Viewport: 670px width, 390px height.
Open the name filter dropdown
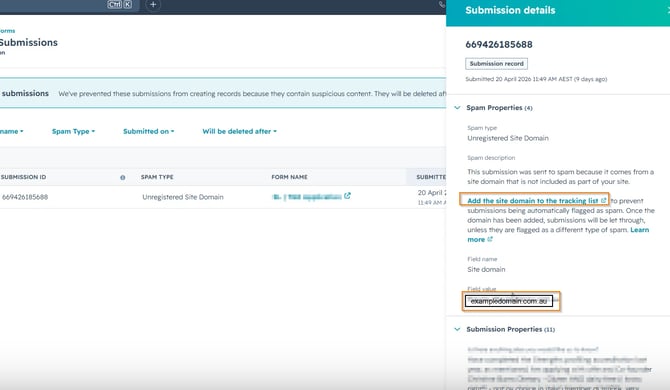(x=12, y=131)
